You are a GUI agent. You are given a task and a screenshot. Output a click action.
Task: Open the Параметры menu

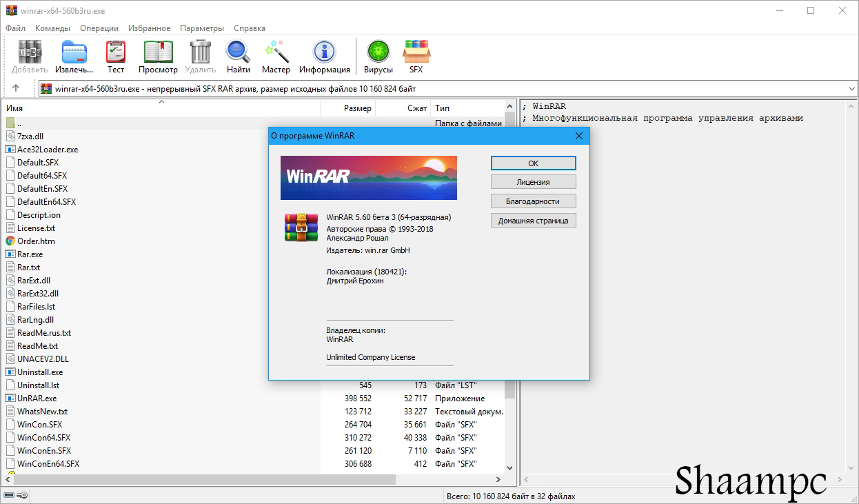201,28
